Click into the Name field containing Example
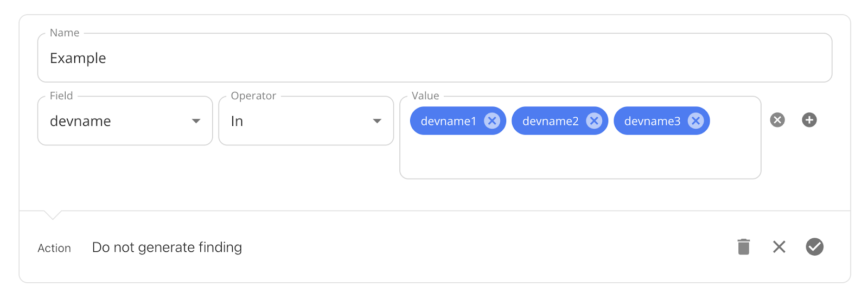 [435, 58]
